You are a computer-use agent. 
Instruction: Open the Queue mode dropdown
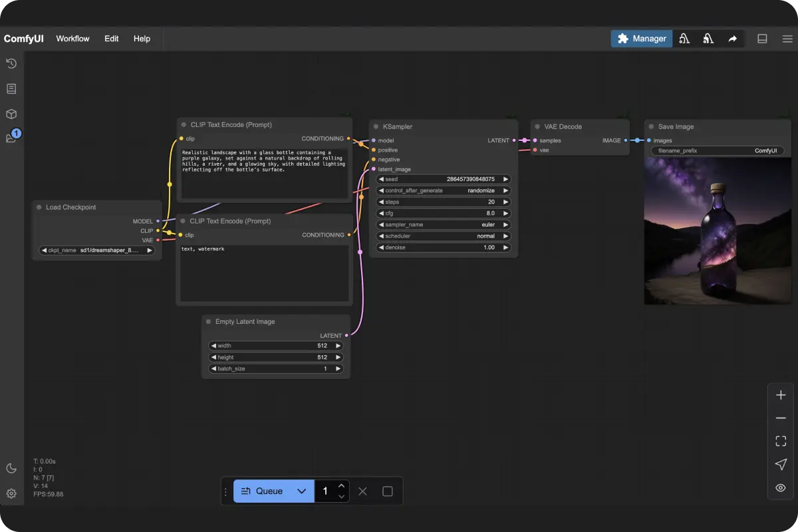(x=301, y=491)
